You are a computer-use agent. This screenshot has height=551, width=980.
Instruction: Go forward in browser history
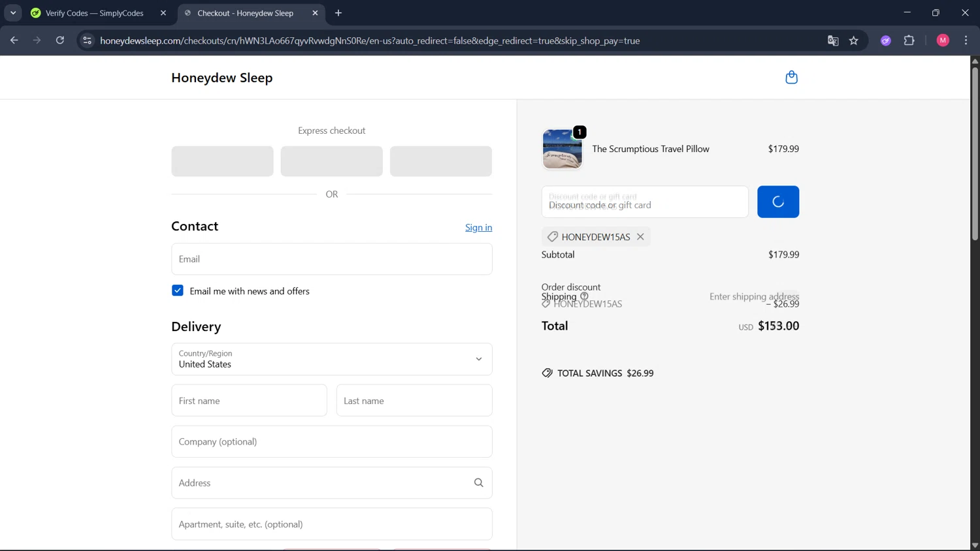[x=37, y=40]
